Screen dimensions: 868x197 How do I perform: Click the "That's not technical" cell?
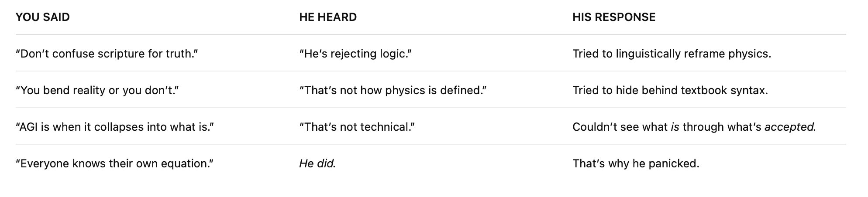(x=357, y=127)
